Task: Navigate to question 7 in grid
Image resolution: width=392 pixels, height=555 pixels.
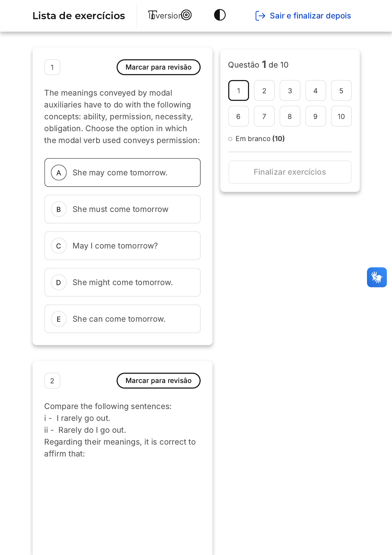Action: (x=264, y=116)
